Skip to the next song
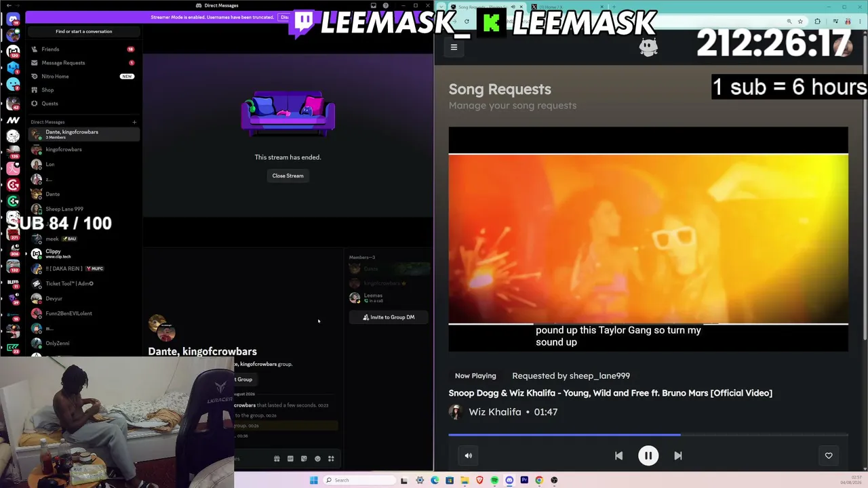868x488 pixels. tap(678, 455)
